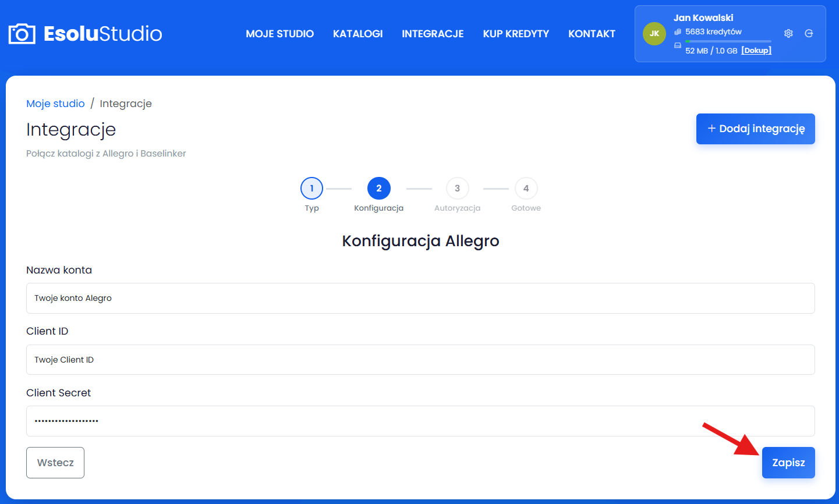Open account settings gear icon

point(788,33)
